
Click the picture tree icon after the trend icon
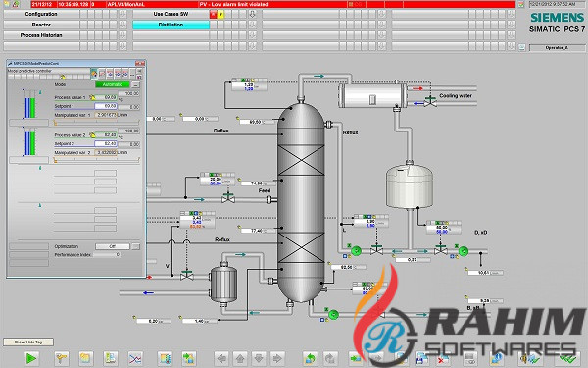pyautogui.click(x=165, y=358)
